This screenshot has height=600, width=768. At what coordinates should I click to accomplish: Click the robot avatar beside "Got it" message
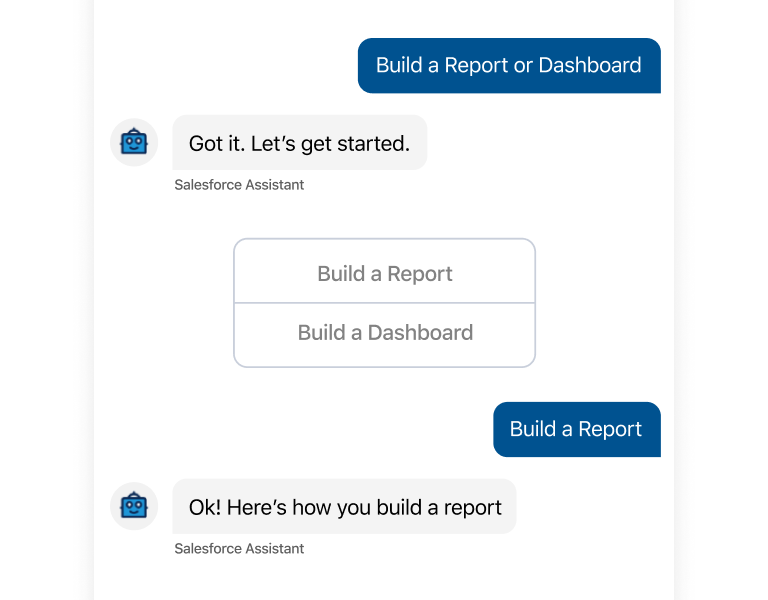(x=134, y=143)
